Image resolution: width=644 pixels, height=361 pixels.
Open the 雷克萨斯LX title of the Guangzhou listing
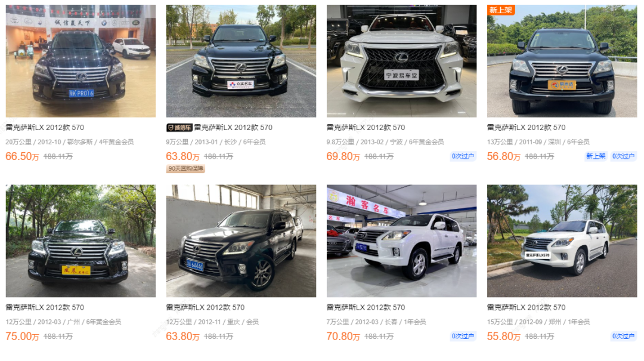coord(45,307)
